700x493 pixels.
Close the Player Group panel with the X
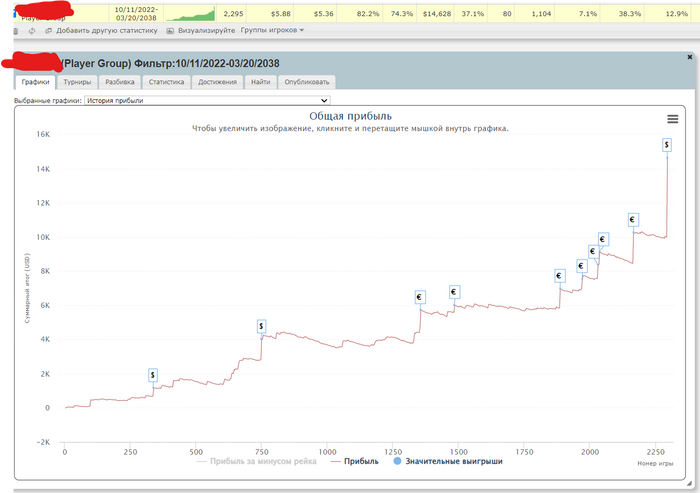pos(689,57)
